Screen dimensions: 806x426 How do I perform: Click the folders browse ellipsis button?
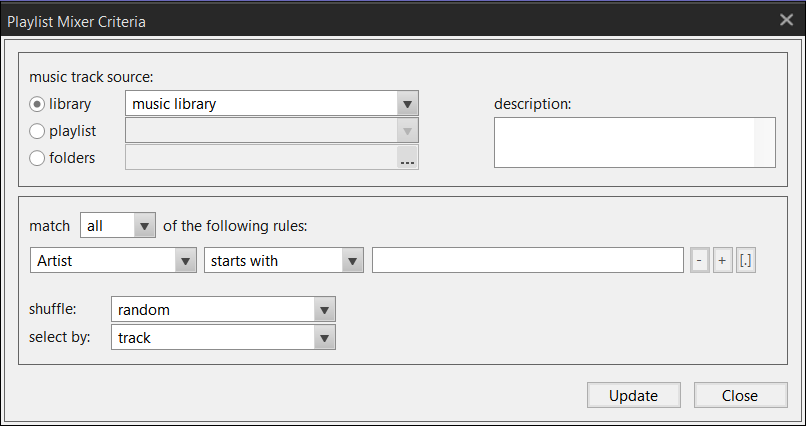coord(407,158)
